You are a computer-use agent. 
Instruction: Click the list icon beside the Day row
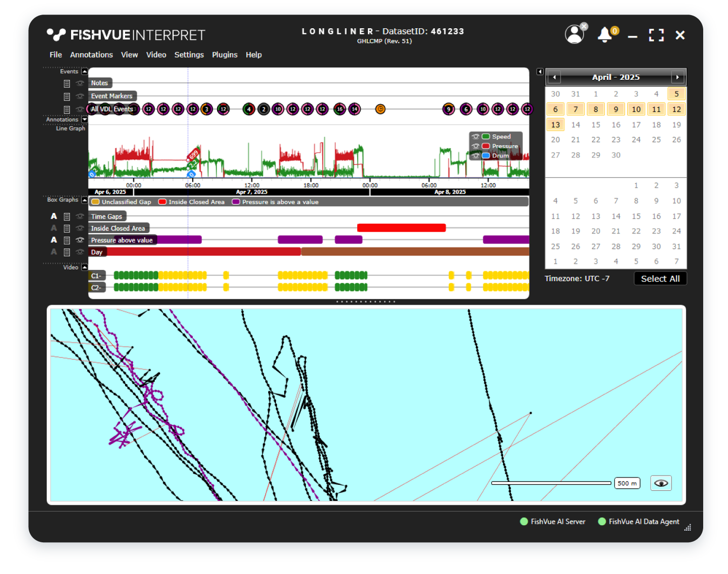pyautogui.click(x=67, y=252)
